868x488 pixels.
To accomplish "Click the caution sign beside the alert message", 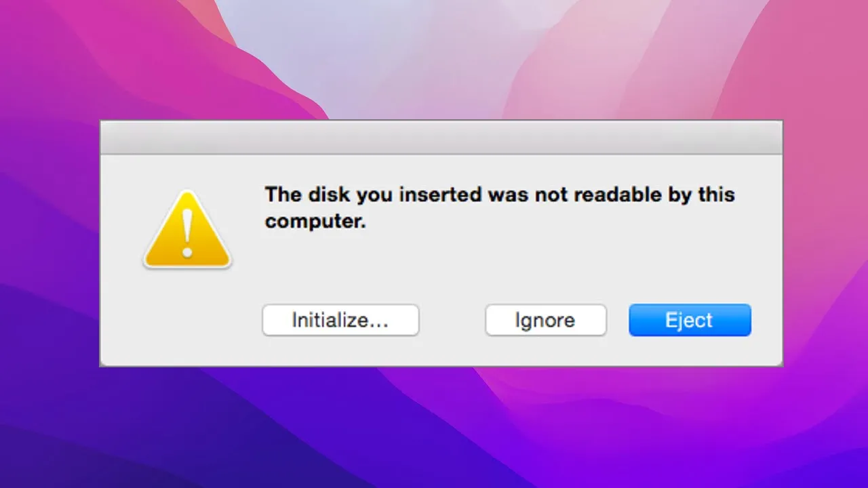I will (187, 230).
